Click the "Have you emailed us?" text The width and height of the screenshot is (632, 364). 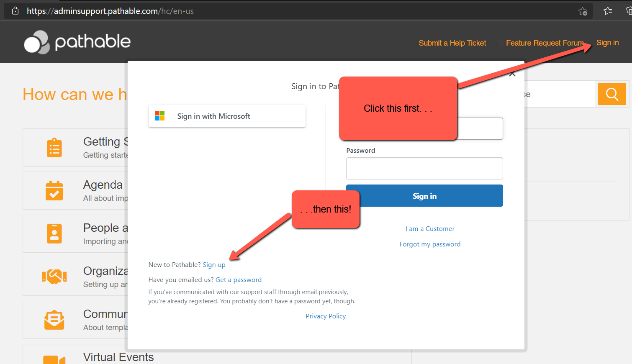pyautogui.click(x=181, y=280)
